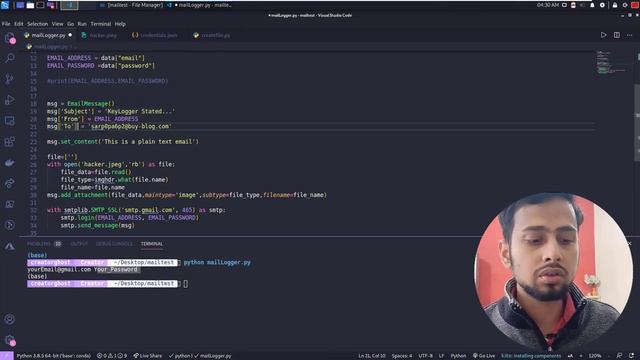640x360 pixels.
Task: Click the Python language mode selector
Action: (x=458, y=356)
